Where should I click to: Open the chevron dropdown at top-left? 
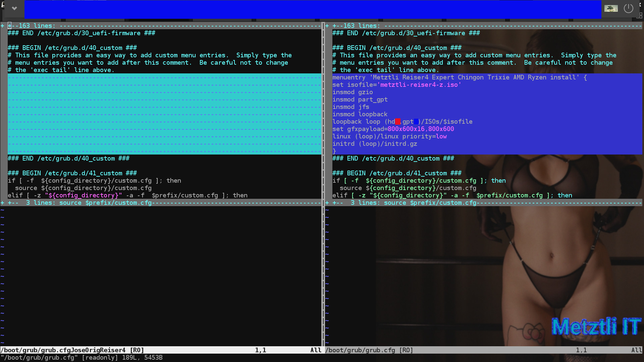click(x=14, y=8)
